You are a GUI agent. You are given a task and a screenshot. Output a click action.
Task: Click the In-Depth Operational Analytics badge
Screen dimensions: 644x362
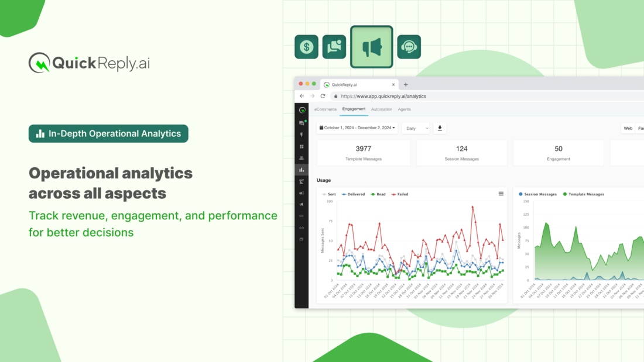tap(108, 133)
